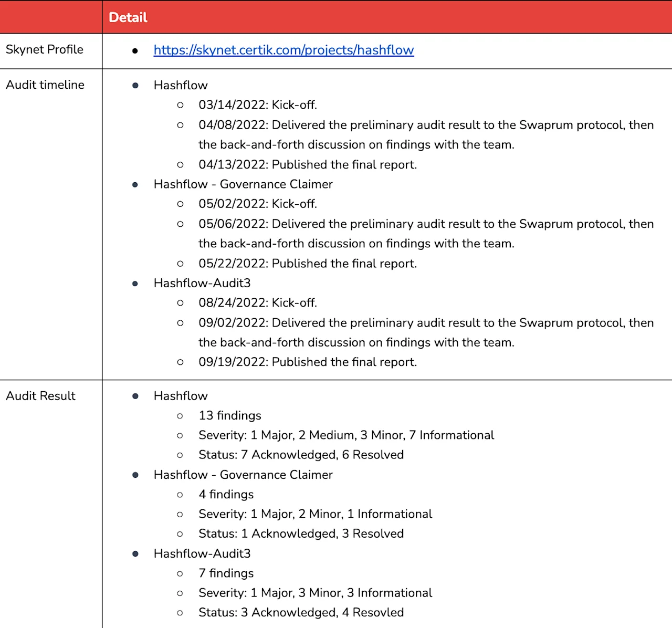Click the "Hashflow" heading in Audit Result
Viewport: 672px width, 628px height.
pos(181,396)
